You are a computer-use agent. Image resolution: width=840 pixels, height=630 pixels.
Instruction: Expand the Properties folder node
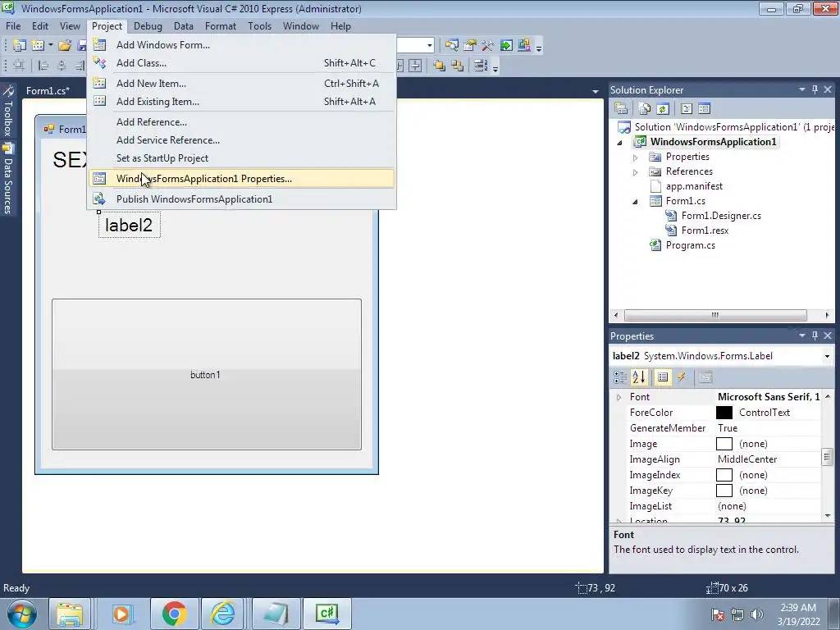[x=636, y=157]
